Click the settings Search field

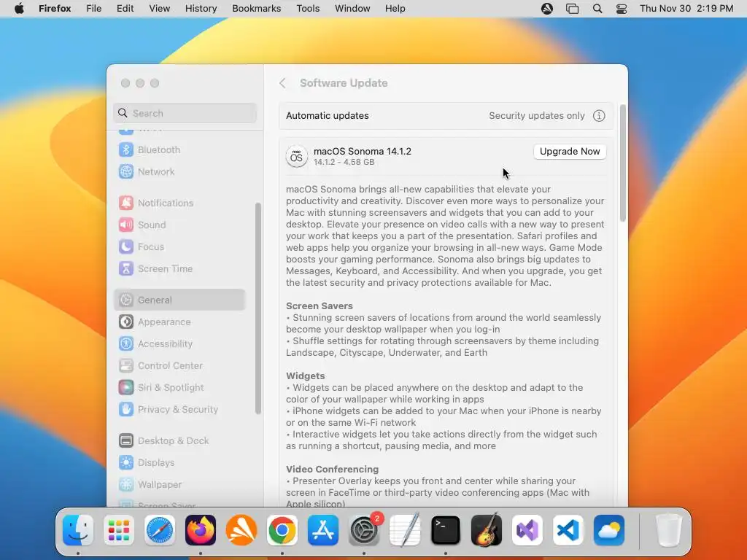pyautogui.click(x=185, y=113)
